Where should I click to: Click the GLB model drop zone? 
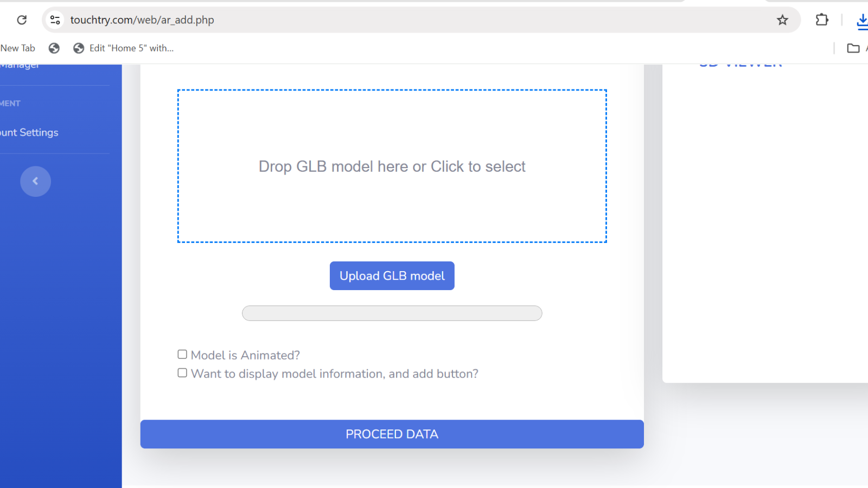[392, 166]
